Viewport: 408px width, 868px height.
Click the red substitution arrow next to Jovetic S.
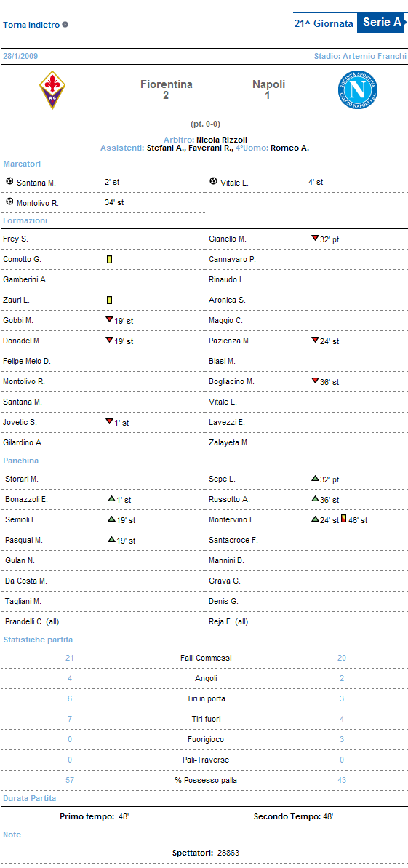click(x=109, y=421)
